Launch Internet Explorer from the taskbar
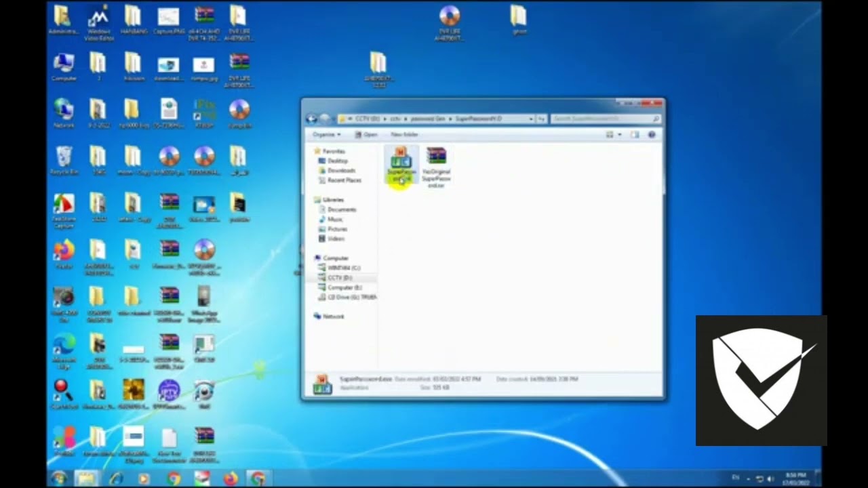The width and height of the screenshot is (868, 488). pos(116,478)
